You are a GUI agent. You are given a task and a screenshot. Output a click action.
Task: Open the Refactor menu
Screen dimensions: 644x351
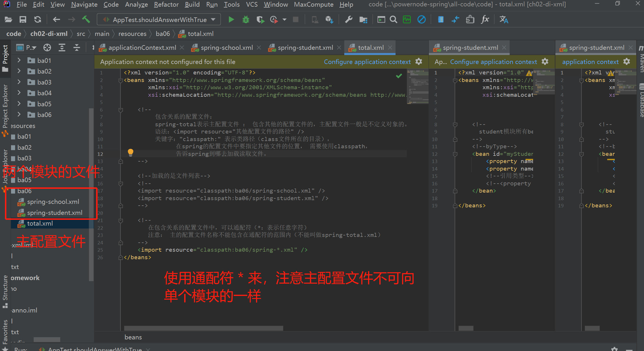pyautogui.click(x=166, y=4)
